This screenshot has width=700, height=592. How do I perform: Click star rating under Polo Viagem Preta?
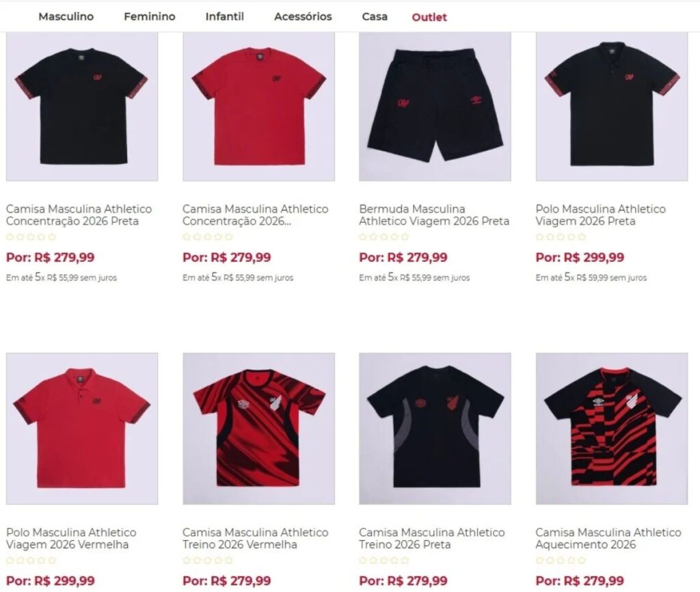pos(561,237)
